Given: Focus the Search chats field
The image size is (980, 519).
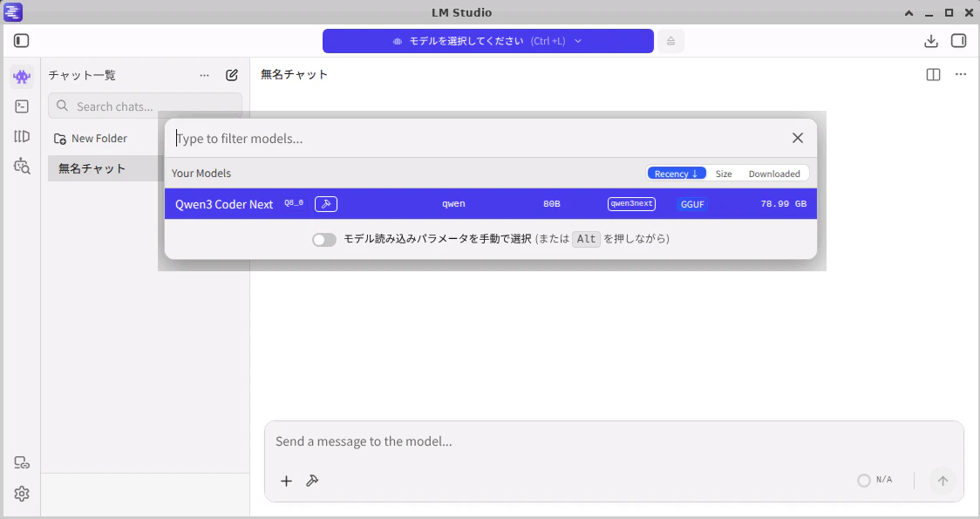Looking at the screenshot, I should point(145,106).
